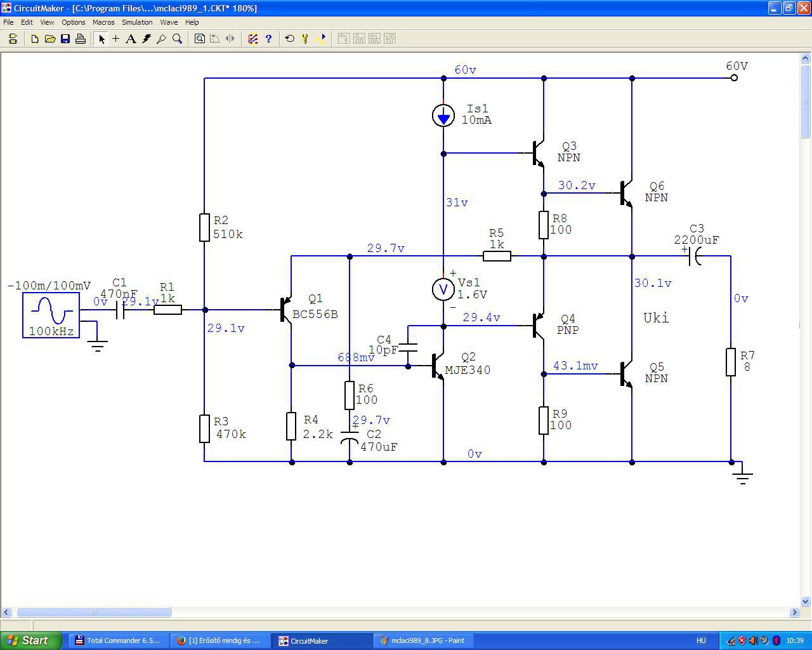Viewport: 812px width, 650px height.
Task: Click the parts browser icon in toolbar
Action: click(x=13, y=39)
